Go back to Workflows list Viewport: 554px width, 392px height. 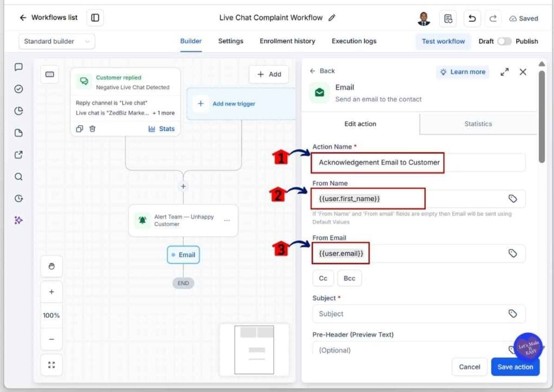[48, 18]
